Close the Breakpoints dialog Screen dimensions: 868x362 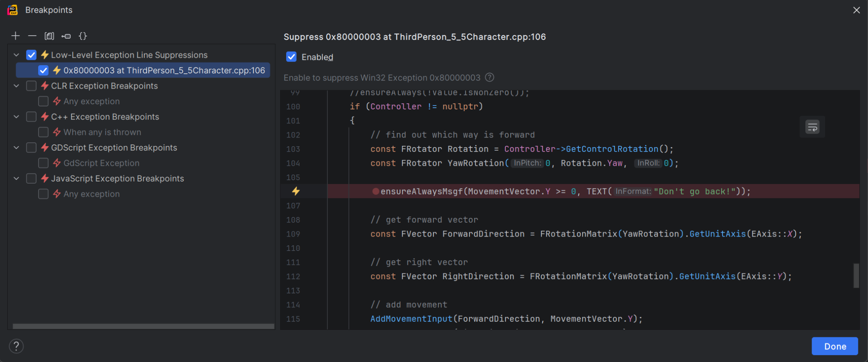tap(856, 10)
